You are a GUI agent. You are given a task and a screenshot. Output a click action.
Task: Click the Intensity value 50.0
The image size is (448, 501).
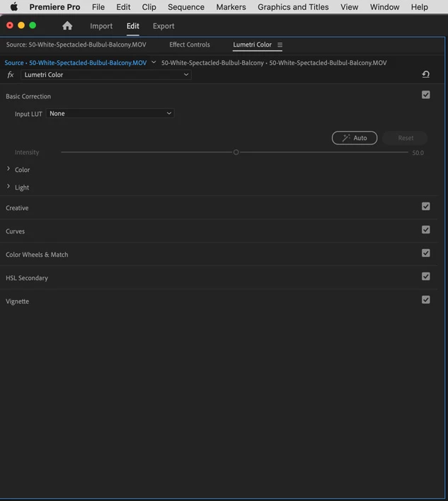click(x=418, y=153)
